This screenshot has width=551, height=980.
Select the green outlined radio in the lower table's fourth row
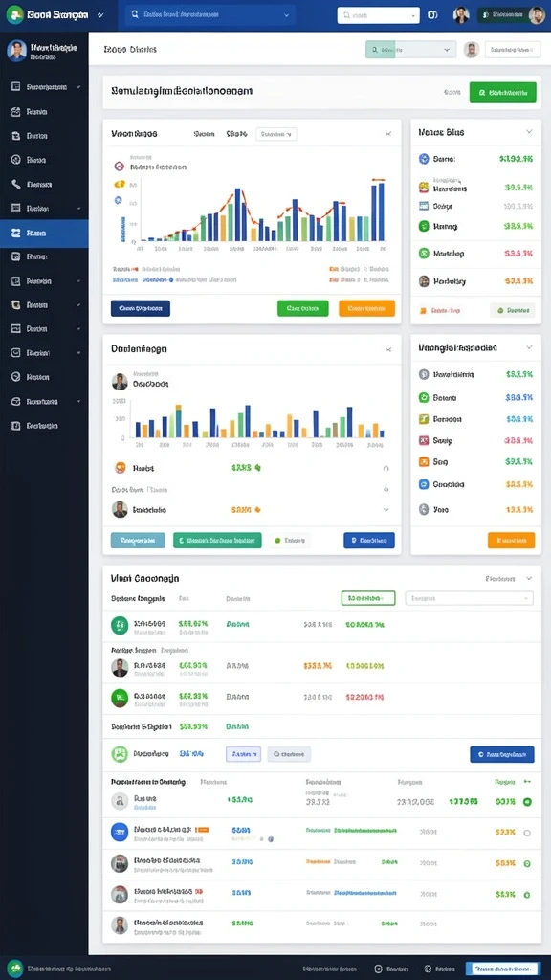pyautogui.click(x=527, y=895)
